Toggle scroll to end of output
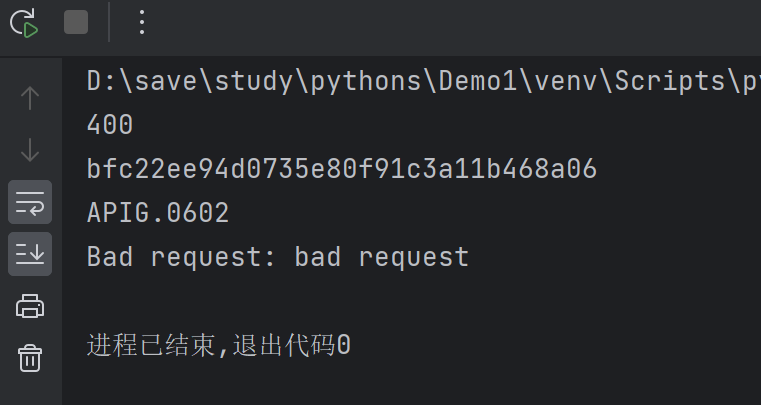Screen dimensions: 761x405 (x=30, y=254)
